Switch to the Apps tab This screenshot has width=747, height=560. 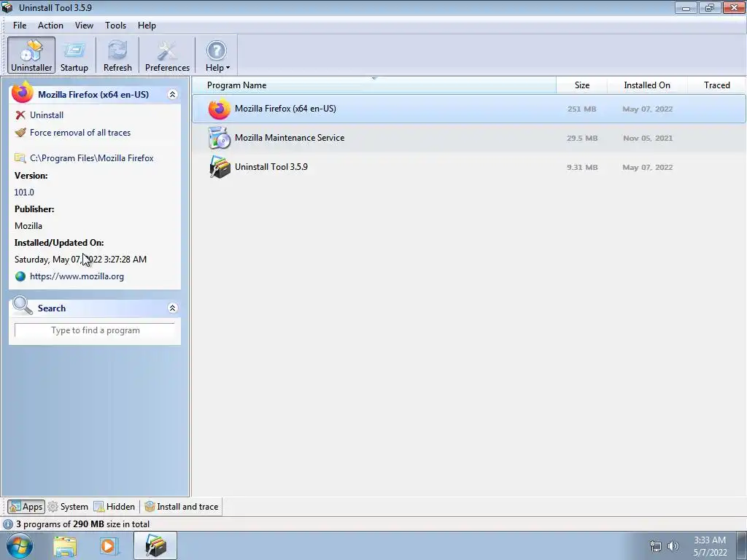pos(26,507)
